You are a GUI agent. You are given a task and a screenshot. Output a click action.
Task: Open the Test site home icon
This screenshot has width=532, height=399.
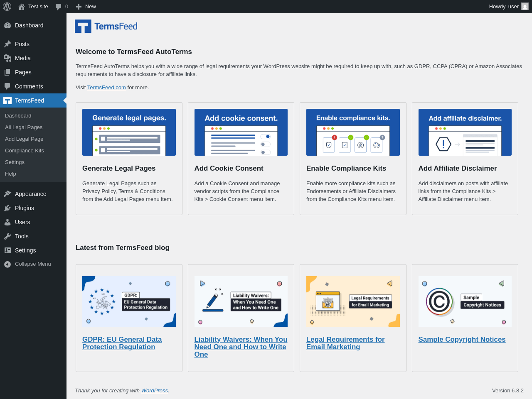[22, 7]
